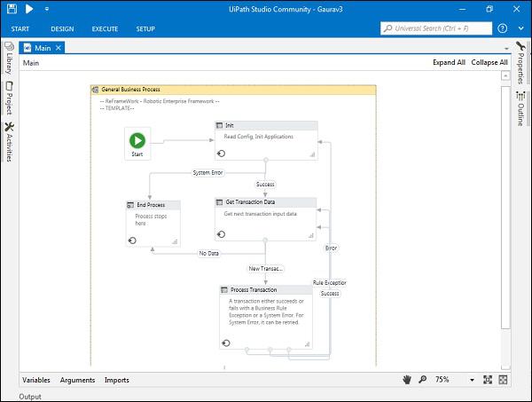This screenshot has width=532, height=402.
Task: Select the End Process state title
Action: point(151,205)
